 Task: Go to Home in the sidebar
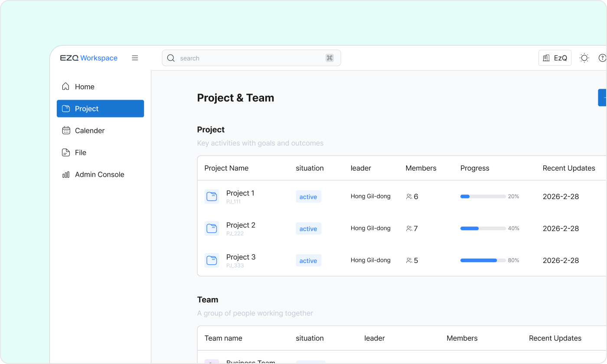(100, 87)
